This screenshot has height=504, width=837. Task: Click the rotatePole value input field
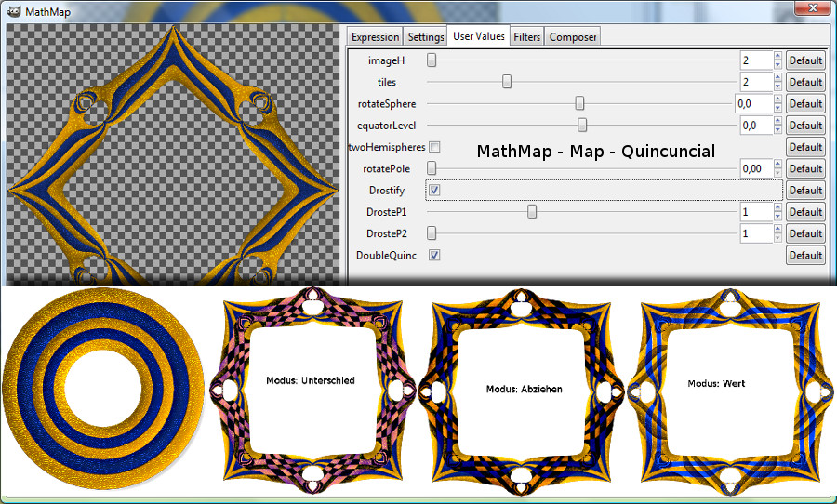(x=754, y=168)
